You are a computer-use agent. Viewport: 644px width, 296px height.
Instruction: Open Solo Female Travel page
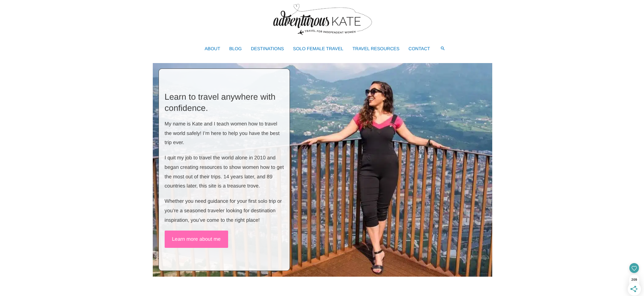(x=318, y=49)
